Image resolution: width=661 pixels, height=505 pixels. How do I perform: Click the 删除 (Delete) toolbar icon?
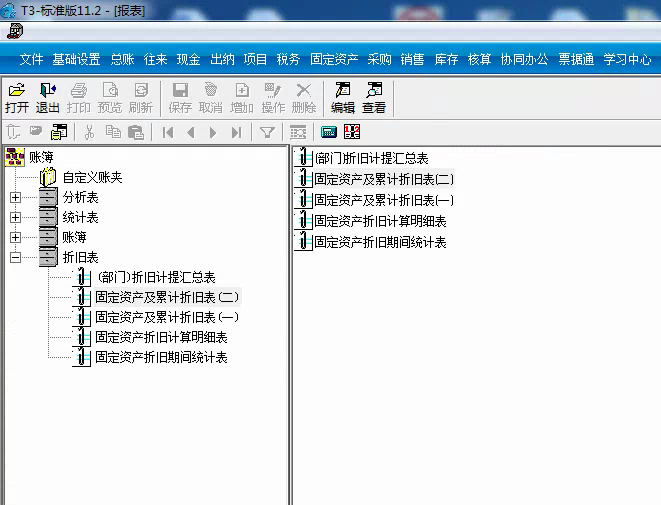click(x=304, y=98)
